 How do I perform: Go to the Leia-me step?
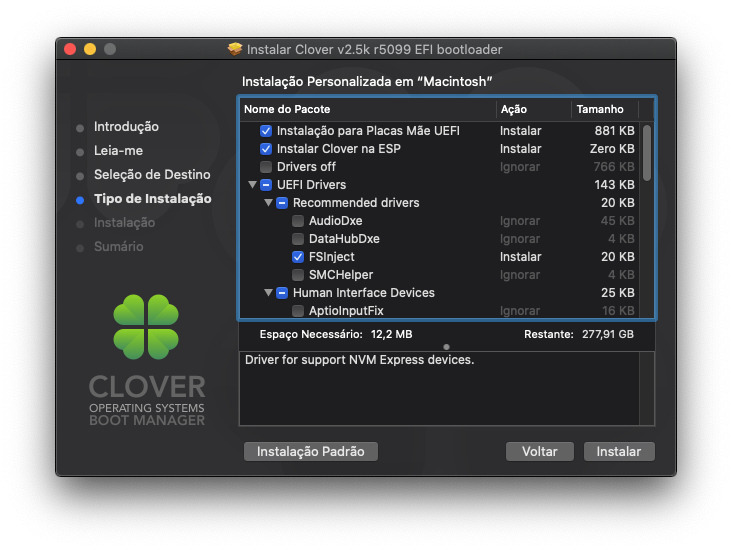point(118,151)
